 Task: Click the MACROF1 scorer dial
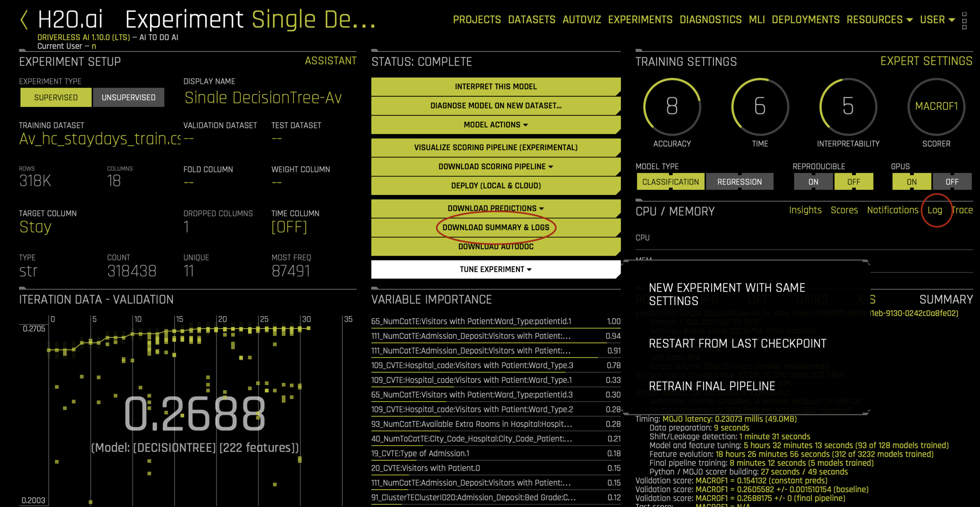(936, 107)
